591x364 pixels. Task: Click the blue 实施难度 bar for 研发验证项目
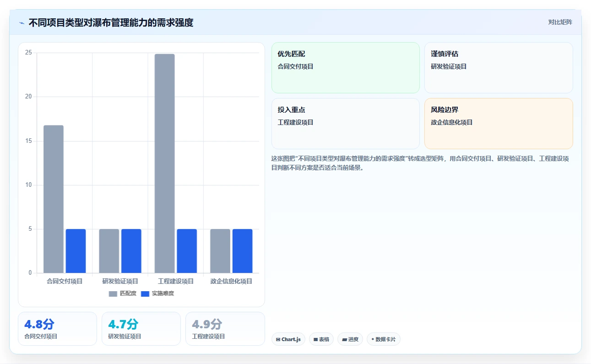pyautogui.click(x=131, y=251)
